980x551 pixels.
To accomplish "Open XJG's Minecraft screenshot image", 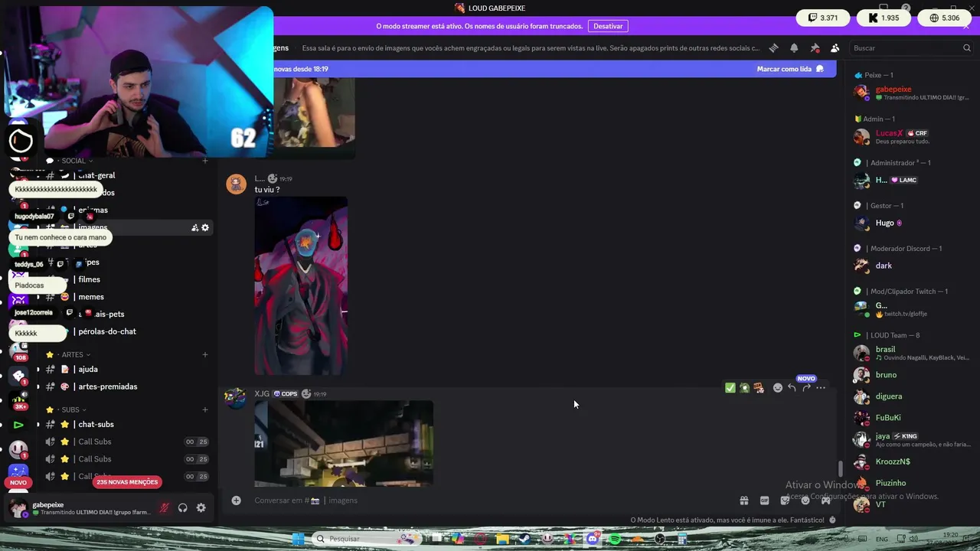I will [344, 444].
